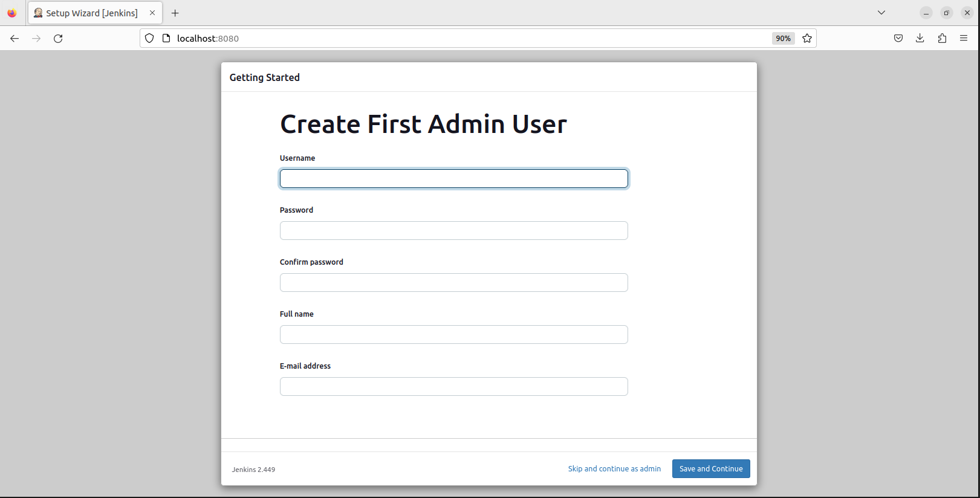Image resolution: width=980 pixels, height=498 pixels.
Task: Close the Setup Wizard [Jenkins] tab
Action: click(x=152, y=13)
